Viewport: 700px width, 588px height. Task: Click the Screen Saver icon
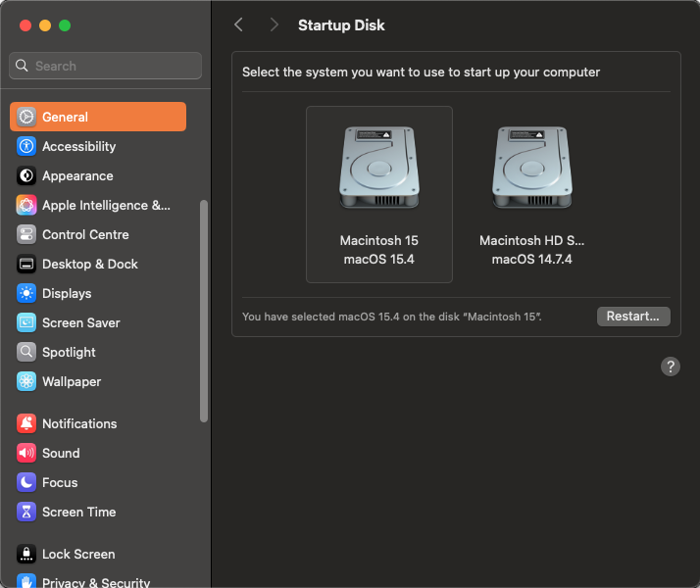(x=26, y=323)
